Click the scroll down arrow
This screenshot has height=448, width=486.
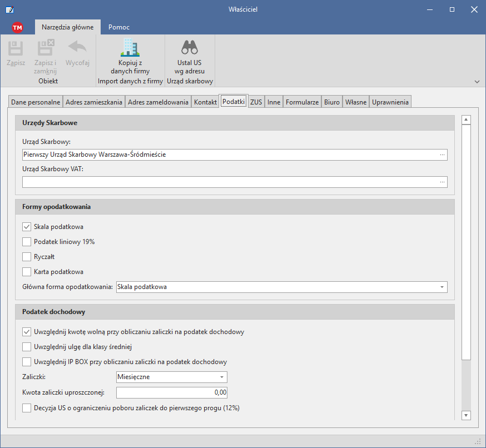coord(466,415)
